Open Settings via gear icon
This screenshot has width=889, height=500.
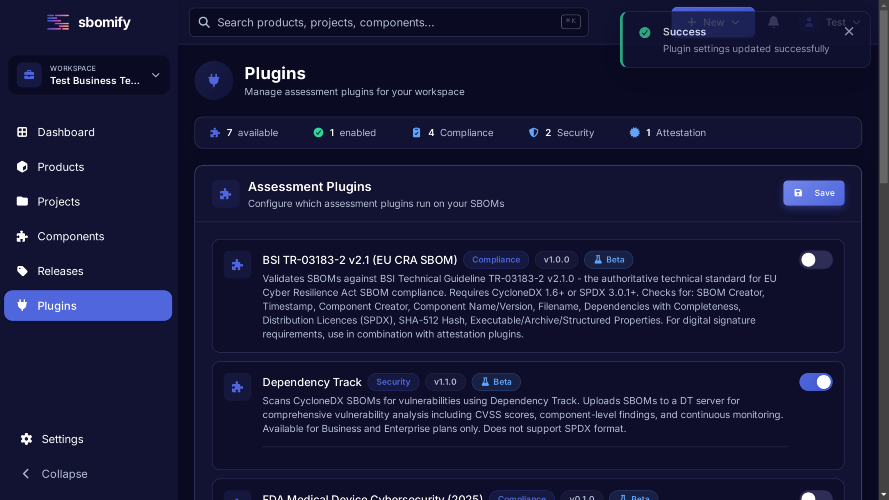(26, 439)
